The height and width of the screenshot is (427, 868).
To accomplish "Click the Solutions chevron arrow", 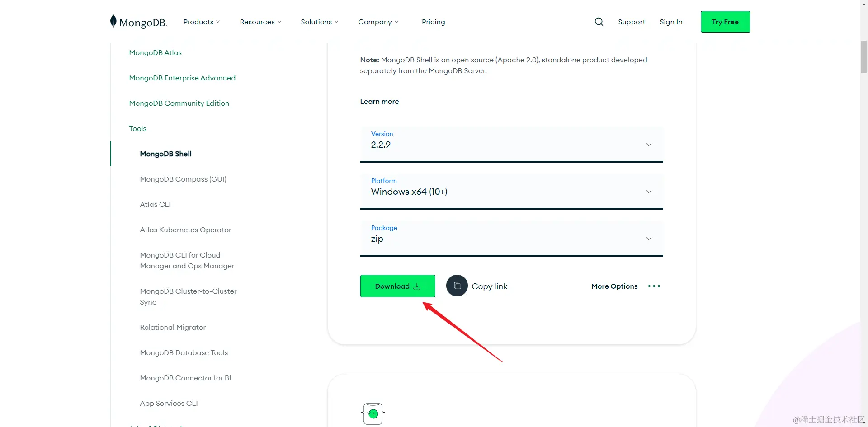I will [336, 22].
